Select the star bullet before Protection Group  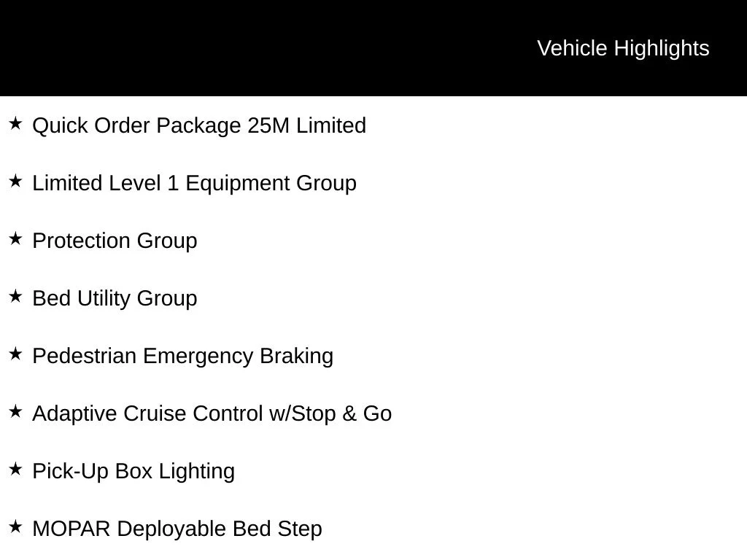click(15, 239)
